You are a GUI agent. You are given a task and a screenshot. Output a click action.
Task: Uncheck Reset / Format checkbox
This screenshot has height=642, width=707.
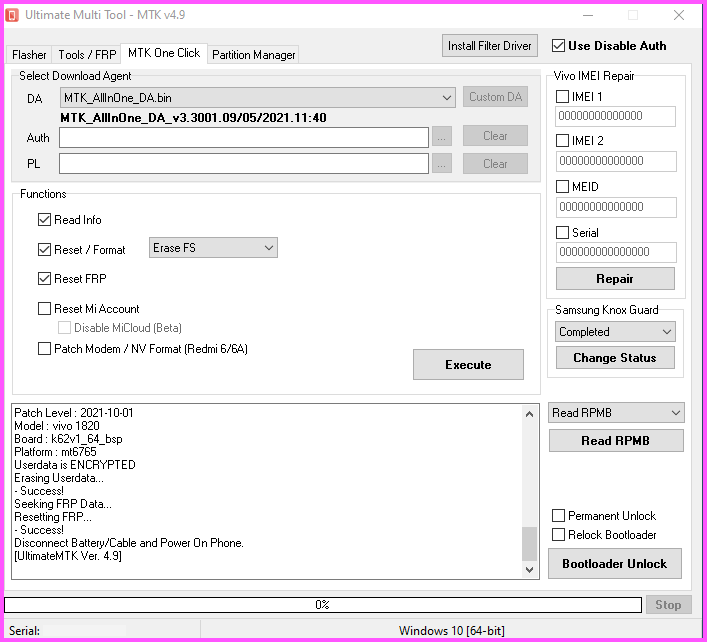pos(44,249)
